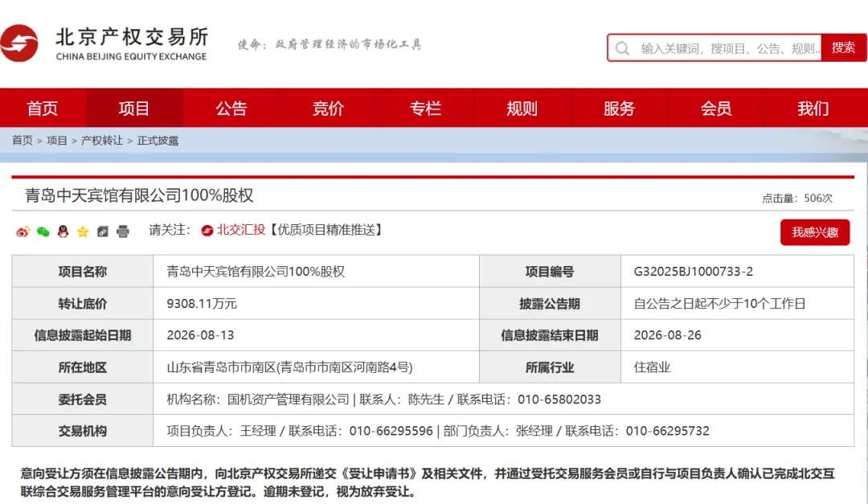Share via the QQ penguin icon
The image size is (868, 504).
click(x=63, y=232)
